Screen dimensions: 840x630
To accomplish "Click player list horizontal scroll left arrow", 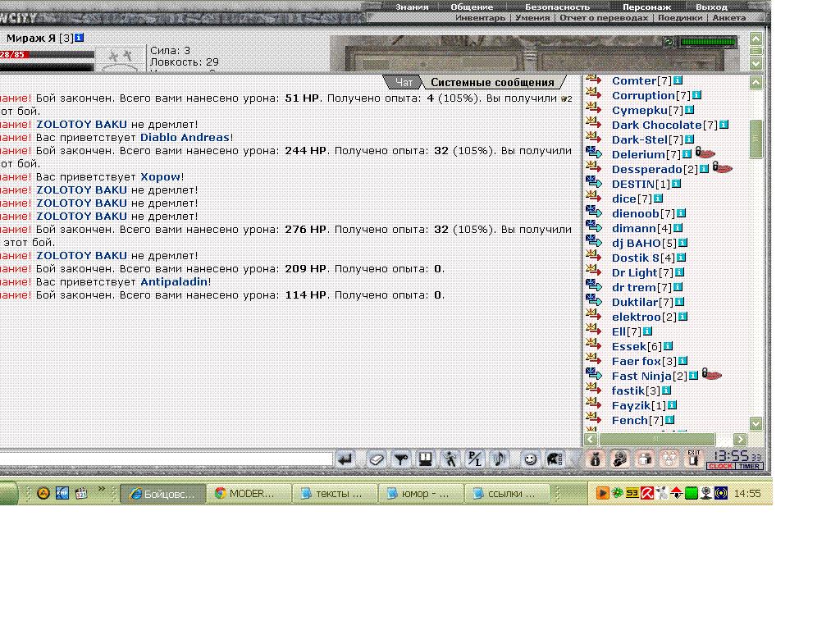I will pos(591,440).
